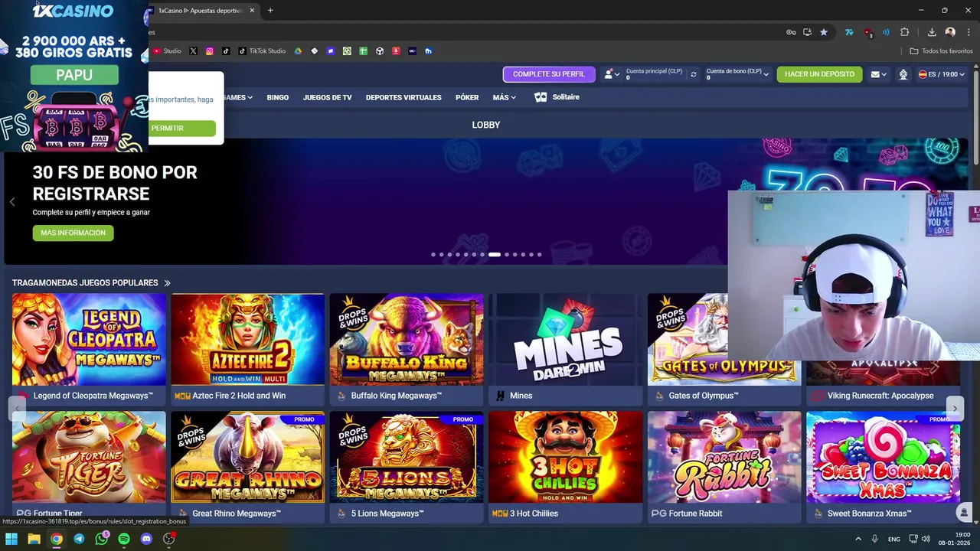Open WhatsApp from the taskbar
This screenshot has height=551, width=980.
pos(102,539)
